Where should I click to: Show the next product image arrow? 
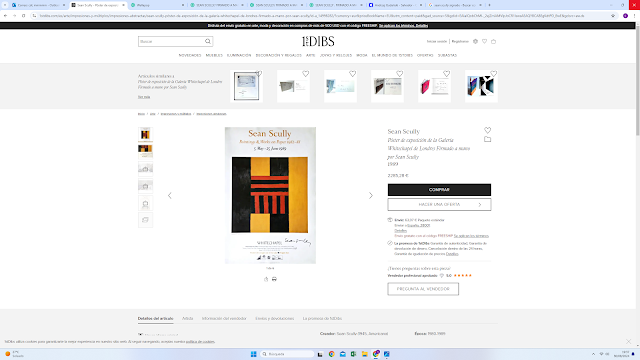(x=371, y=196)
